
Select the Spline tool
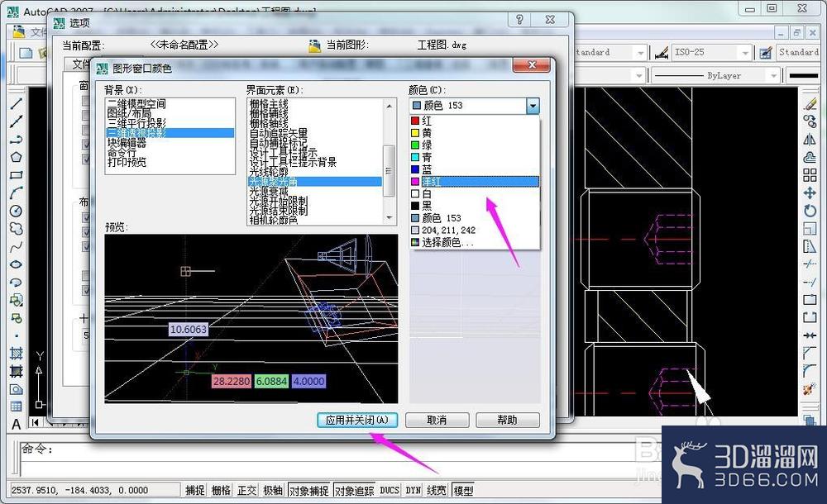pos(17,246)
